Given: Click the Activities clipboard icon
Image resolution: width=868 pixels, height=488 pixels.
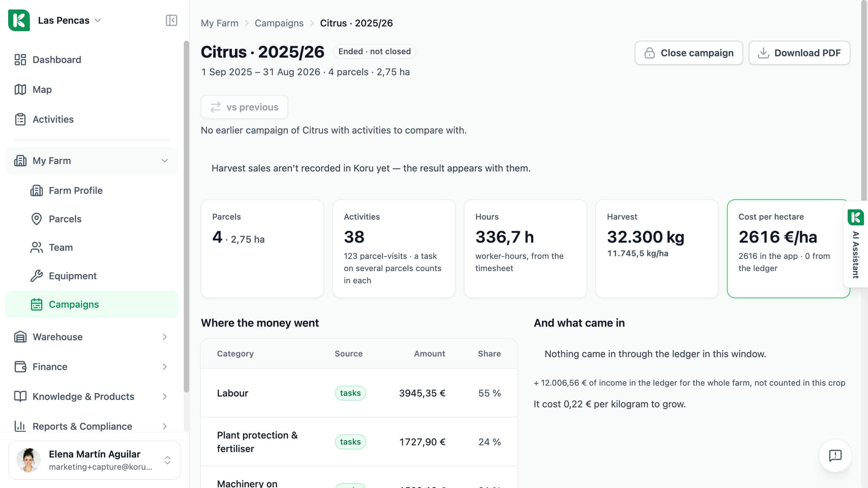Looking at the screenshot, I should click(x=20, y=119).
